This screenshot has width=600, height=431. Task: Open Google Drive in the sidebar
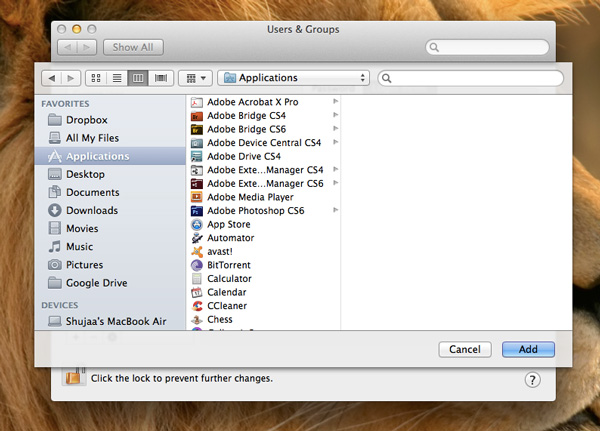click(x=110, y=283)
